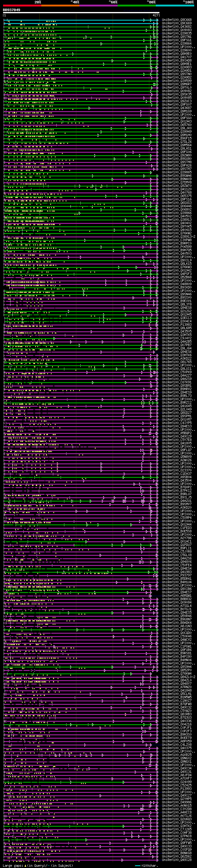Viewport: 197px width, 868px height.
Task: Open hit UniRef100_Q9NGX2
Action: pos(176,758)
